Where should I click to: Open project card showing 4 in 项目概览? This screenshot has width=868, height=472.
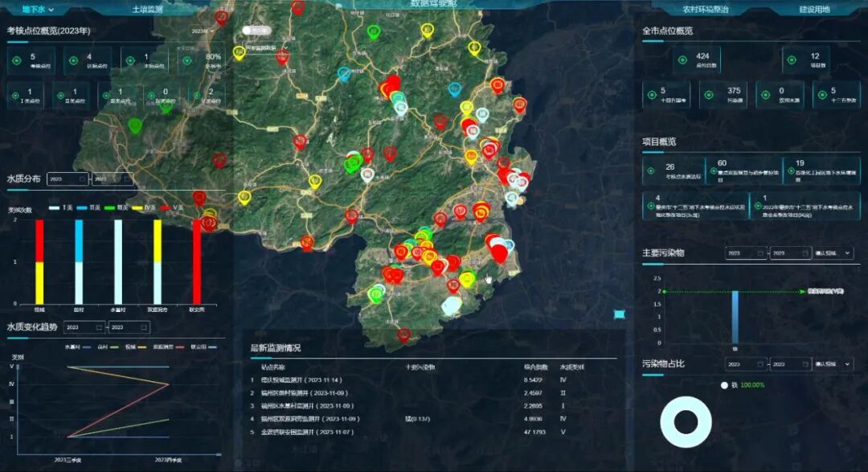point(695,206)
